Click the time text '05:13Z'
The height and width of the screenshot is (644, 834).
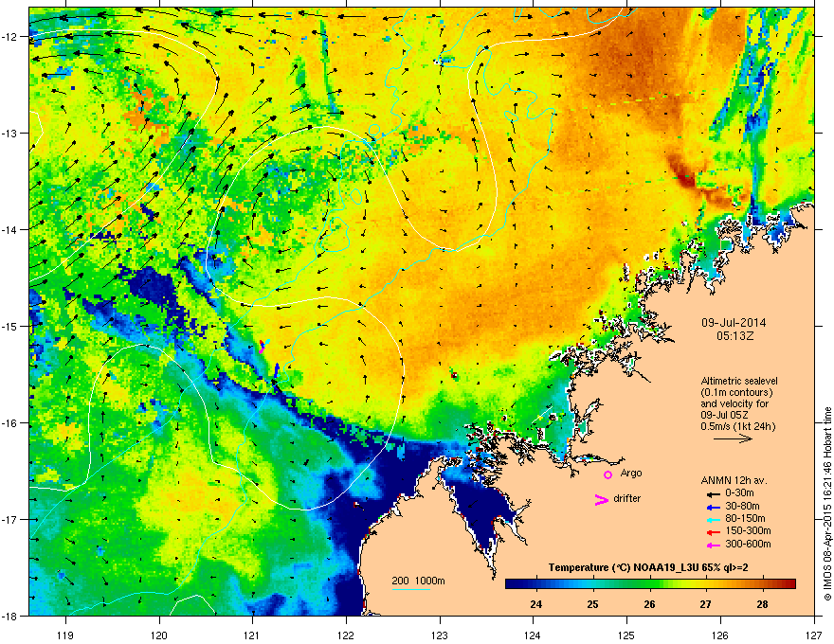click(735, 336)
